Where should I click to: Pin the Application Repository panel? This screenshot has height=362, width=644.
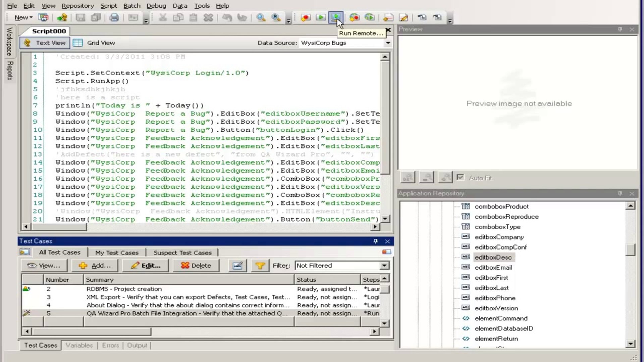[620, 193]
